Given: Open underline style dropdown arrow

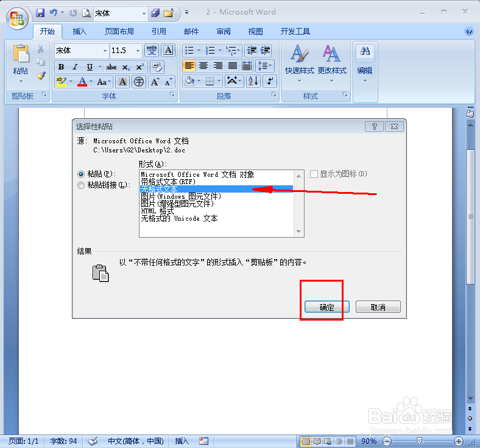Looking at the screenshot, I should click(x=100, y=67).
